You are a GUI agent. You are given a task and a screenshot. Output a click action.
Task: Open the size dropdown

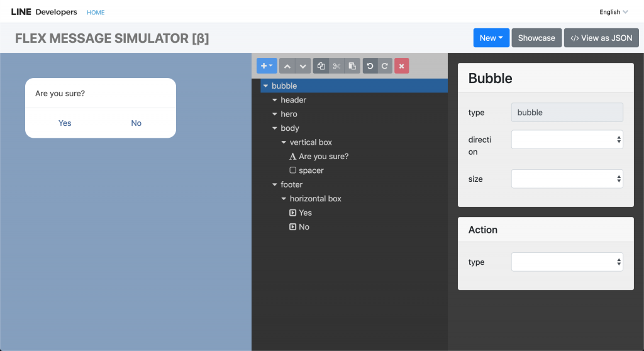[x=567, y=179]
